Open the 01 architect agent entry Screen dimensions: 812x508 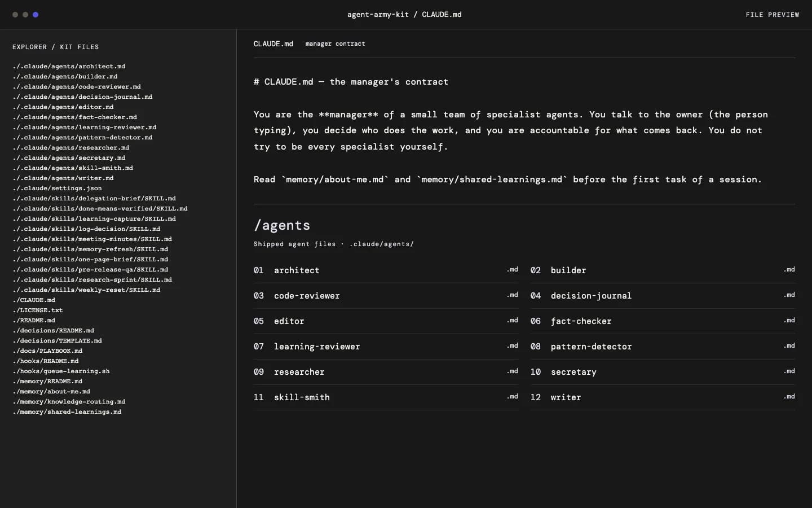coord(386,270)
